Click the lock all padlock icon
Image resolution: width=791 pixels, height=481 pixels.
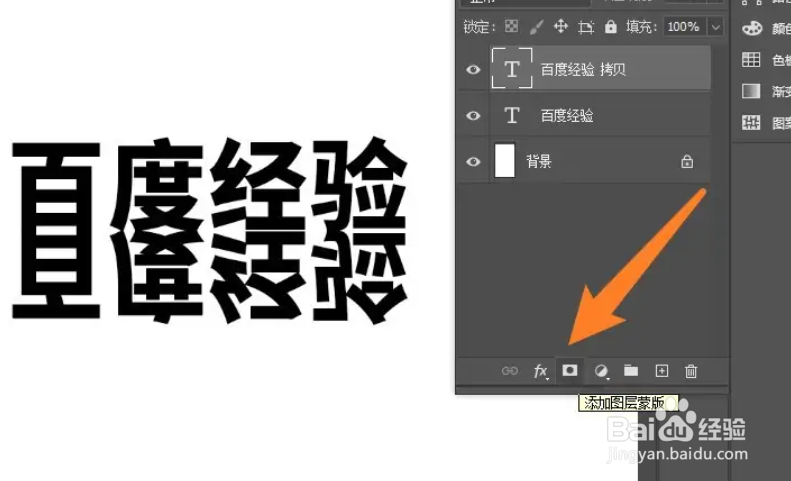(610, 26)
